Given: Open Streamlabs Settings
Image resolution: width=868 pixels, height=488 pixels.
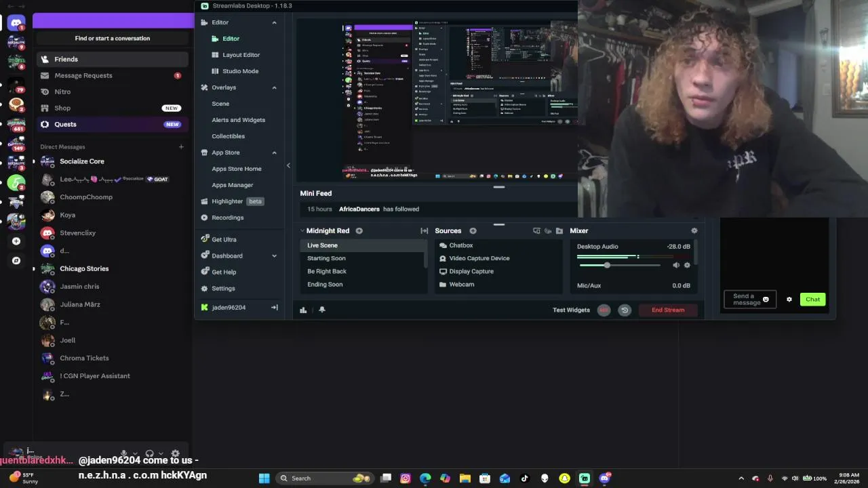Looking at the screenshot, I should pyautogui.click(x=223, y=288).
